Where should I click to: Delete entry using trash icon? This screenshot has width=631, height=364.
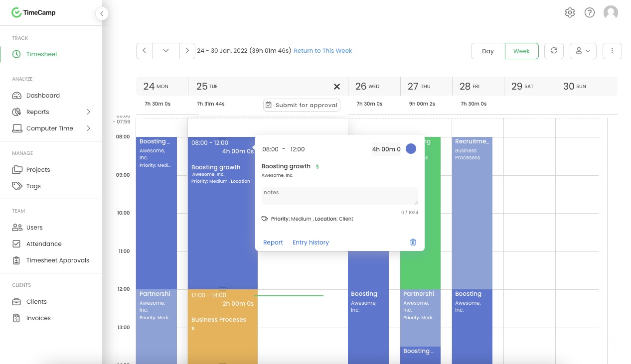(x=413, y=242)
